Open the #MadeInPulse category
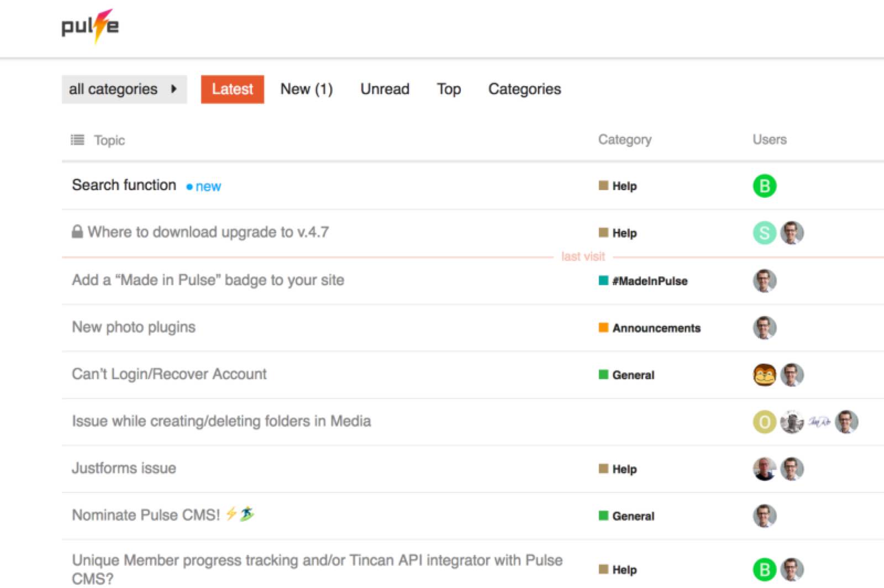This screenshot has height=588, width=884. tap(644, 281)
